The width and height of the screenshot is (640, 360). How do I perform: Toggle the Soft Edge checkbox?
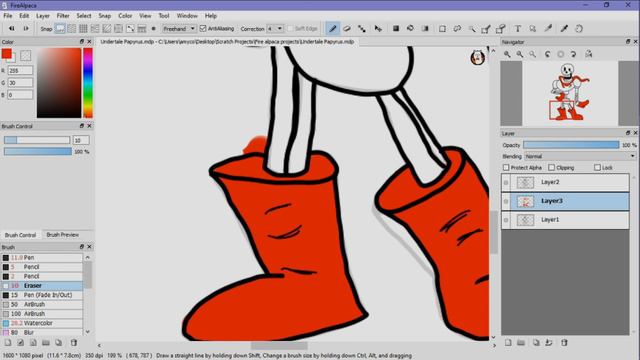click(x=290, y=29)
